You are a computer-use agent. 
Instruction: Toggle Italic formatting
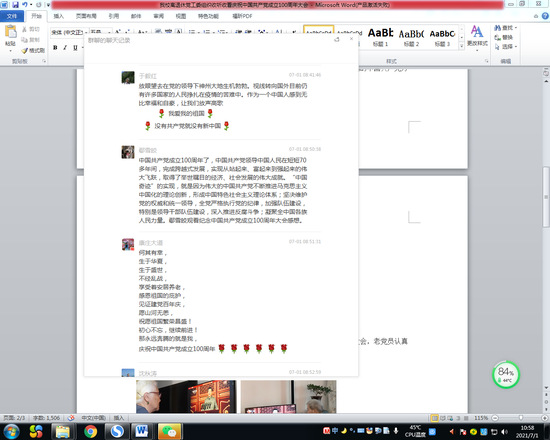65,47
